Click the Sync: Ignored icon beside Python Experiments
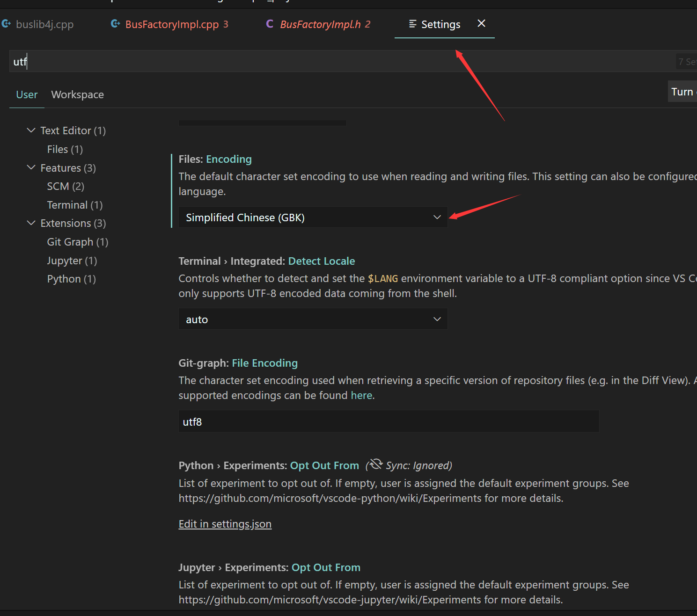 375,464
